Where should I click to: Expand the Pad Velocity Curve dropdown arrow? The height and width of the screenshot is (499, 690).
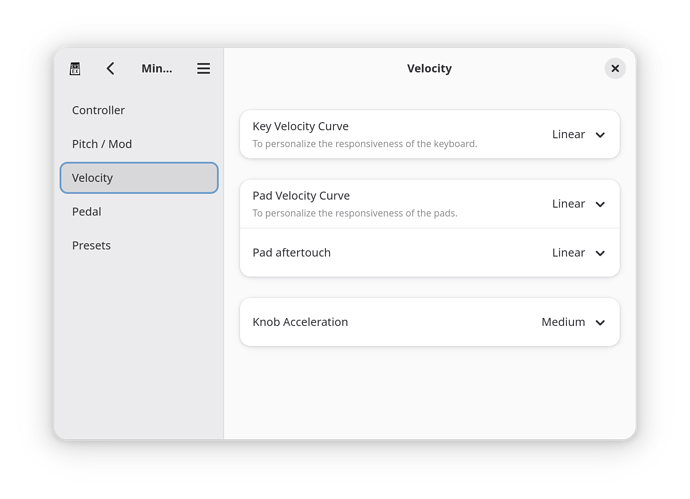pyautogui.click(x=600, y=204)
